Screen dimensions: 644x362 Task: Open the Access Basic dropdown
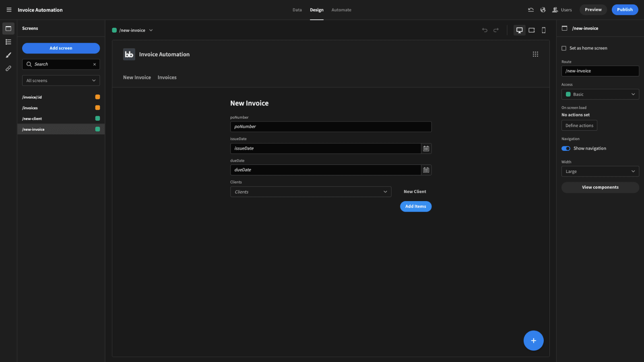[600, 94]
